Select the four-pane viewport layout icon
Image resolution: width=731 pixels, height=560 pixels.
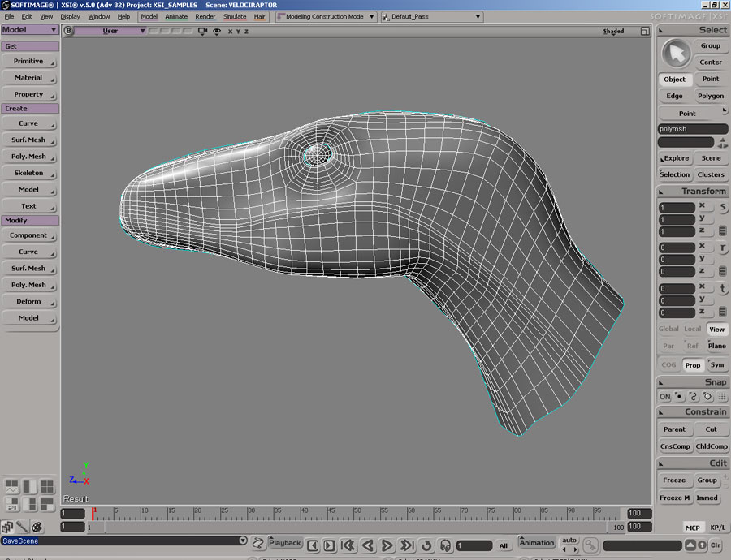point(47,487)
